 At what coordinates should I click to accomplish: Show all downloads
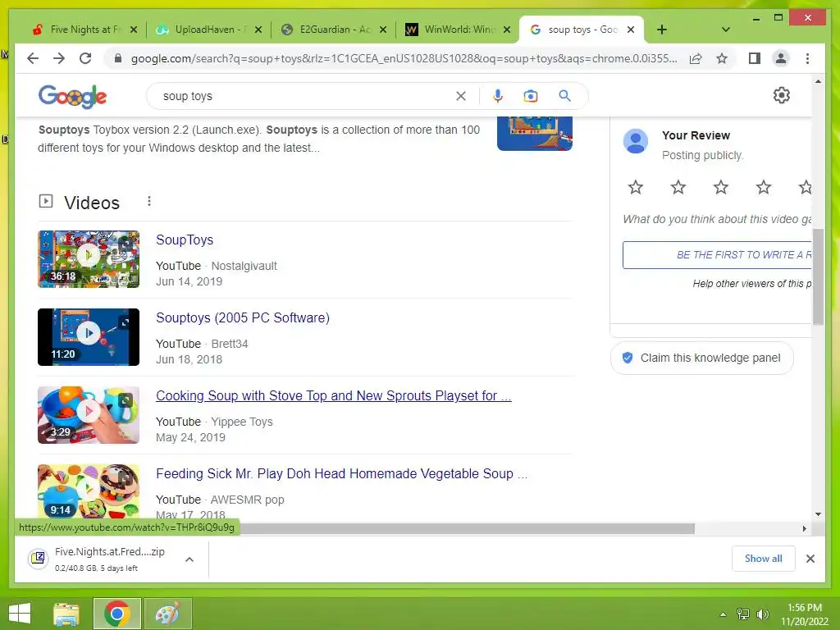click(764, 559)
